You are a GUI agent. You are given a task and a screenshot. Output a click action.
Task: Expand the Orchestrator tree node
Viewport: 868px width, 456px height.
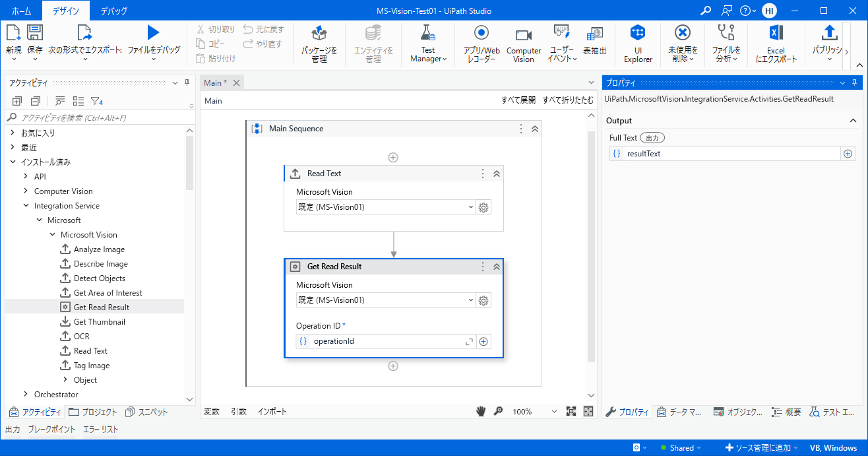(x=26, y=394)
